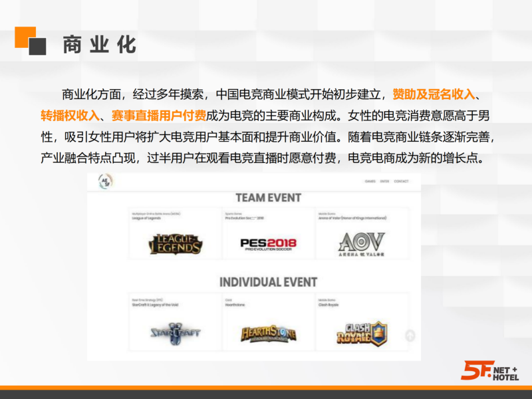532x399 pixels.
Task: Open the ENTER nav link
Action: pyautogui.click(x=384, y=182)
